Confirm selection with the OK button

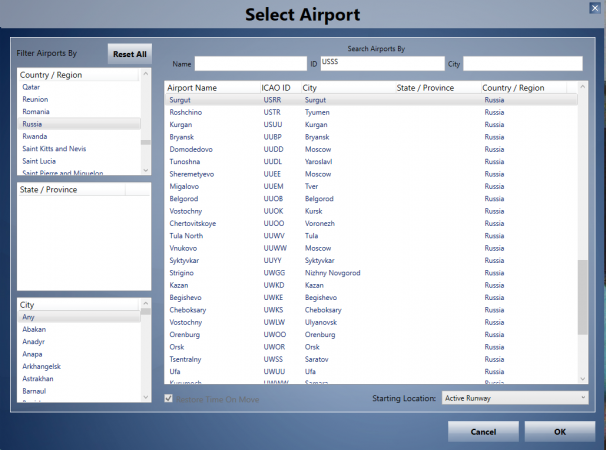click(559, 431)
